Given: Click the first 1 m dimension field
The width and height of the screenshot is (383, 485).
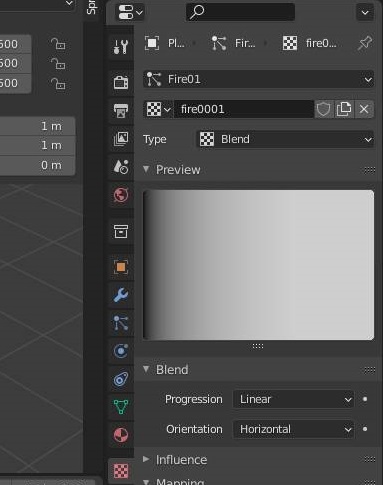Looking at the screenshot, I should click(x=37, y=126).
